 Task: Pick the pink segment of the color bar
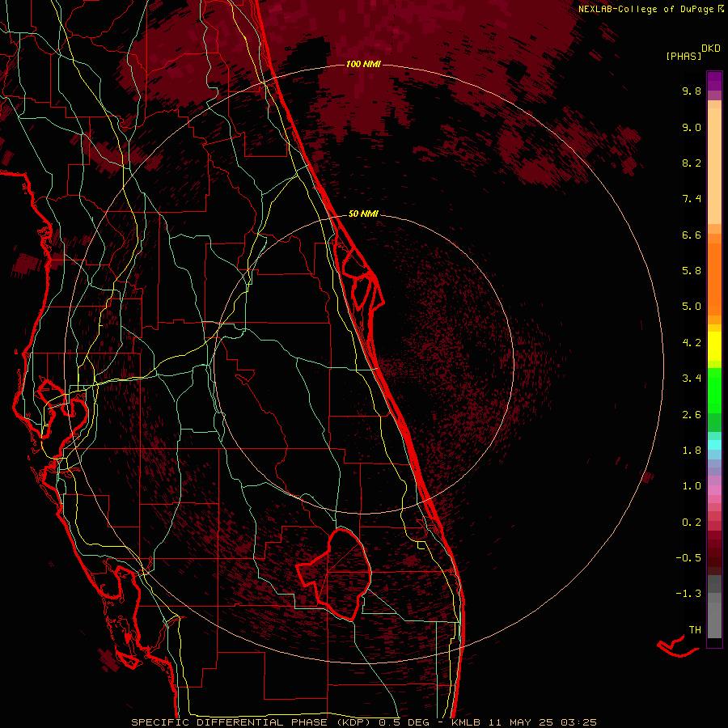714,490
